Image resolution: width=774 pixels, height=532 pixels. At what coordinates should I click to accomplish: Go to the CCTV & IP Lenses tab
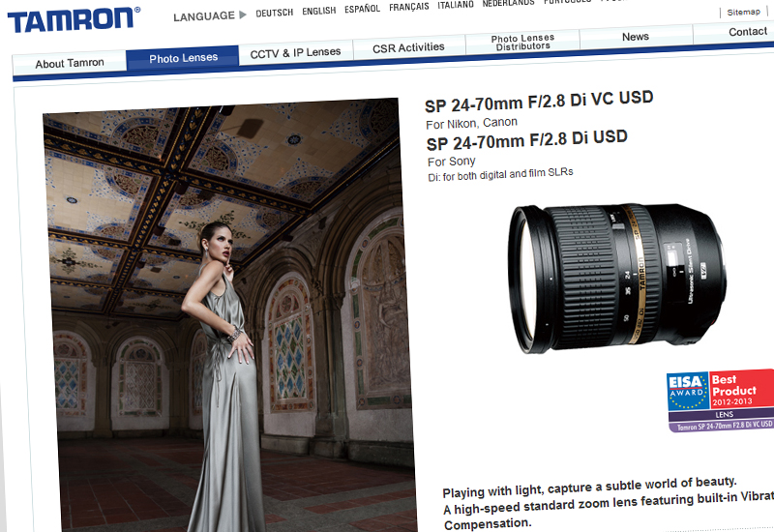(x=295, y=52)
